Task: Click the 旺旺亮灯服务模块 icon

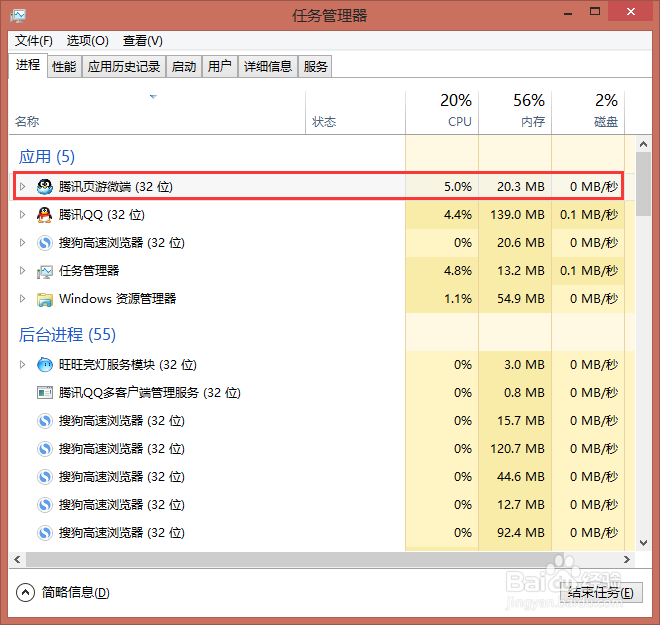Action: pos(45,364)
